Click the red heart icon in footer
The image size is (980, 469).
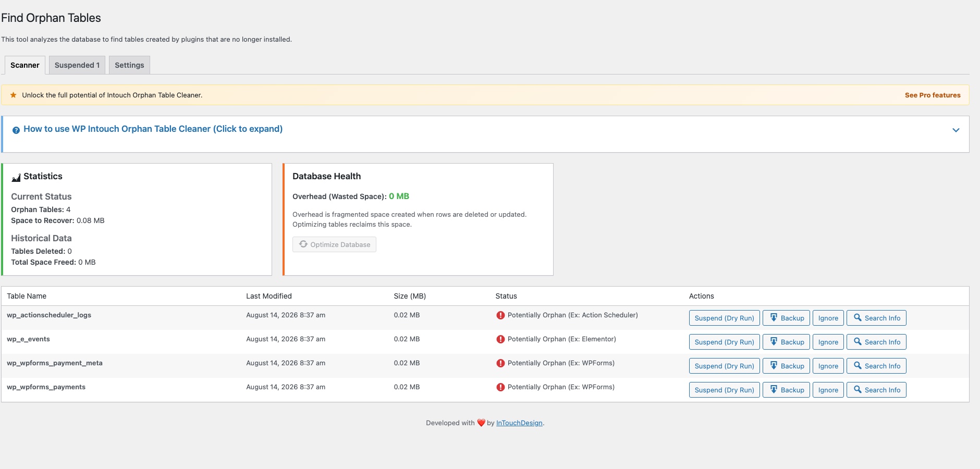[x=481, y=423]
